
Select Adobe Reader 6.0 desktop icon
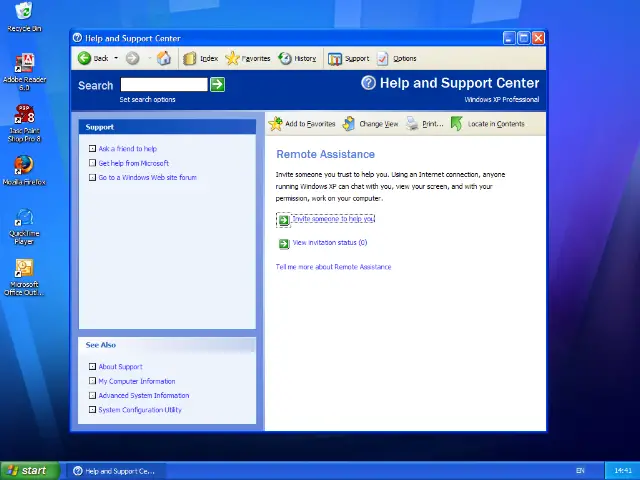(x=24, y=72)
